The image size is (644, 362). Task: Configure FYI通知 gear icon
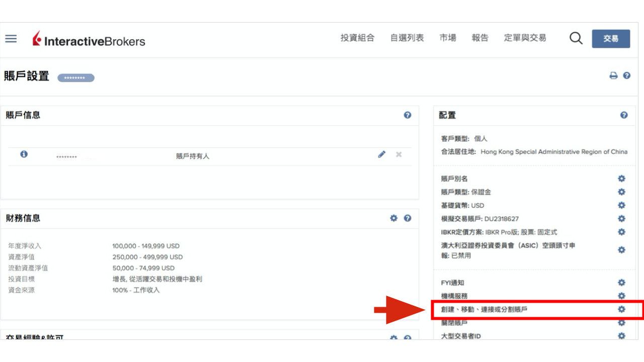coord(621,283)
